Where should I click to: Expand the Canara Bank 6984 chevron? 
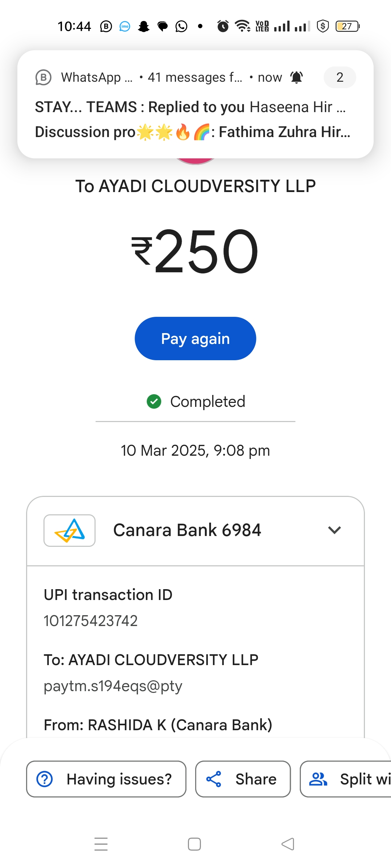tap(334, 530)
